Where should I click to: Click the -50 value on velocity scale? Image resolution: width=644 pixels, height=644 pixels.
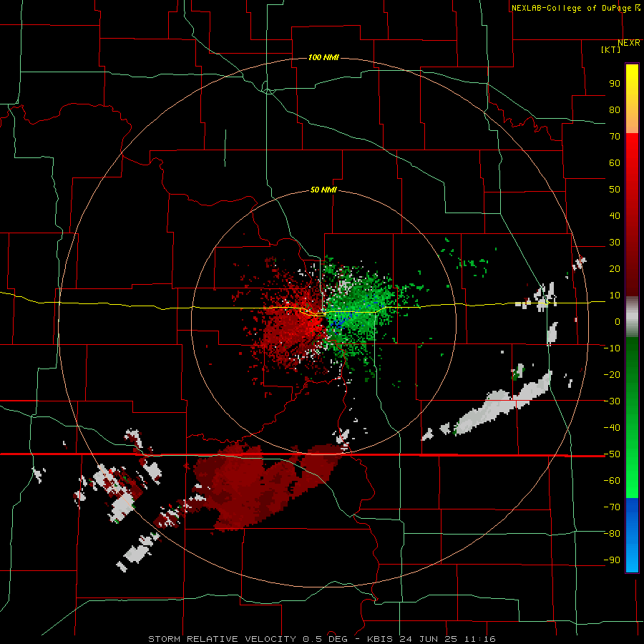[612, 454]
